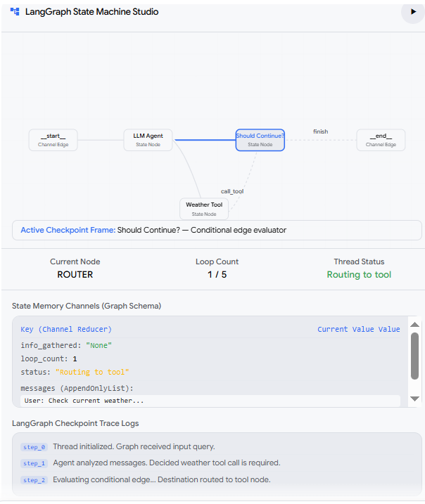
Task: Click log text Evaluating conditional edge
Action: 162,479
